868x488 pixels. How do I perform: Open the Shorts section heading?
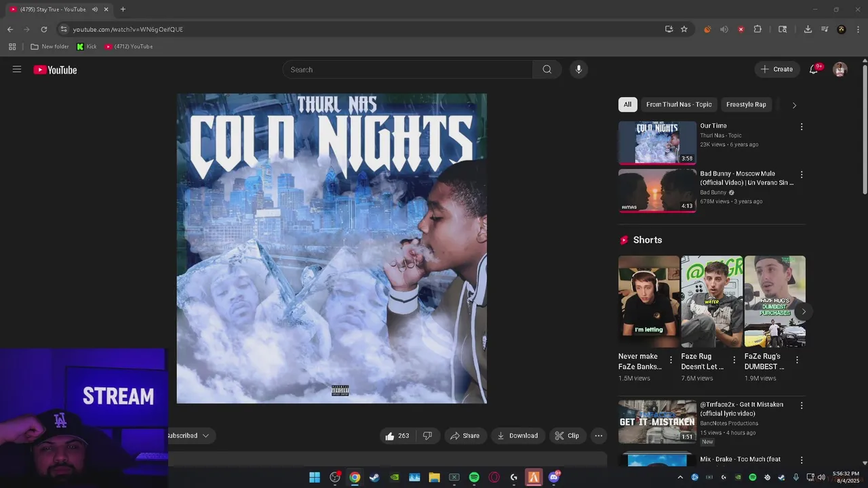(x=648, y=240)
